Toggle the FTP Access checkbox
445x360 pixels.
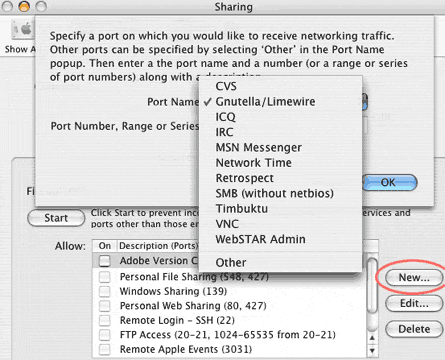105,335
